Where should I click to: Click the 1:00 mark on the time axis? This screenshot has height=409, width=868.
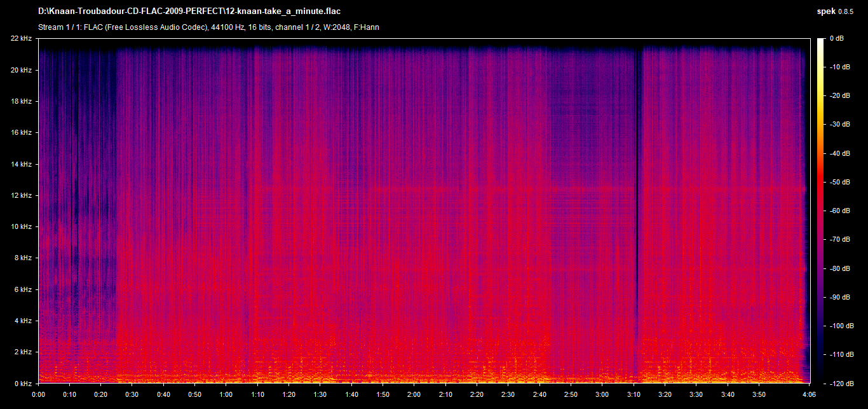(x=226, y=394)
